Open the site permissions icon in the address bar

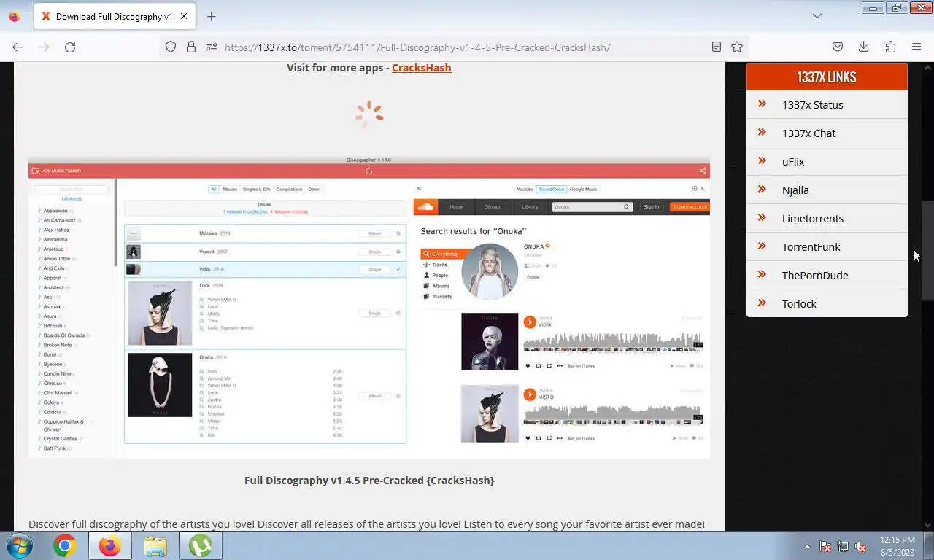[212, 47]
